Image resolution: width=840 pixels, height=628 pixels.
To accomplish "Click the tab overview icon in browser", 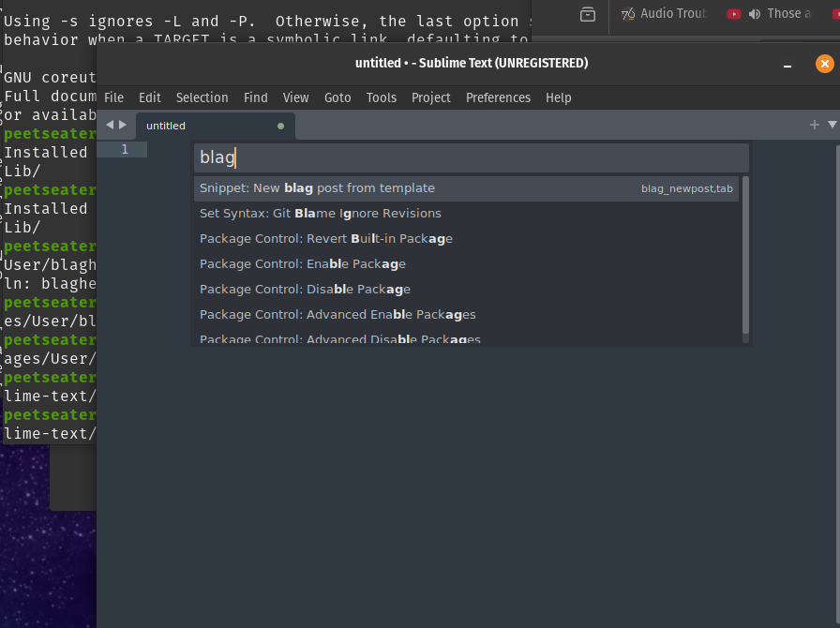I will (x=588, y=14).
